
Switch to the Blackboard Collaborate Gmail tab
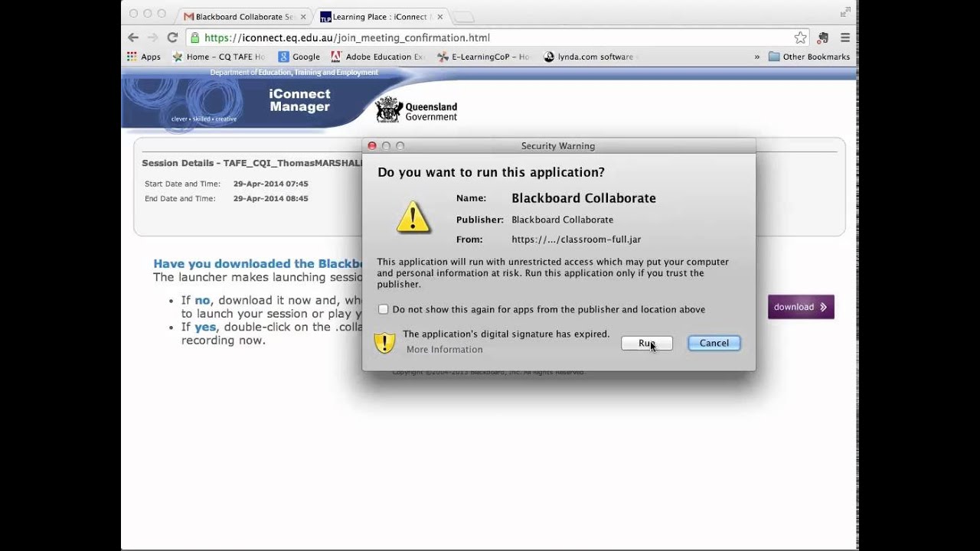coord(240,16)
